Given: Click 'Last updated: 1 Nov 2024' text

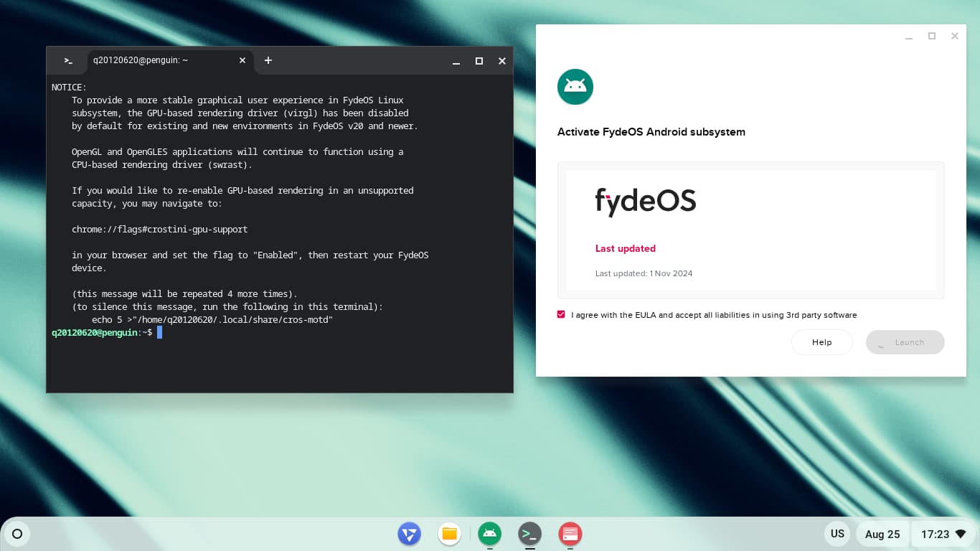Looking at the screenshot, I should tap(644, 273).
